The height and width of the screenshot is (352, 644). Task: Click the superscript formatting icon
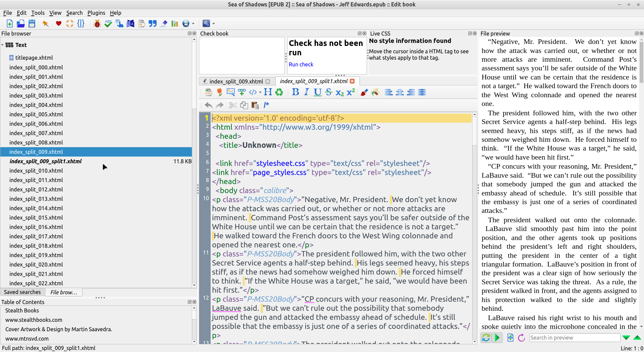point(351,92)
